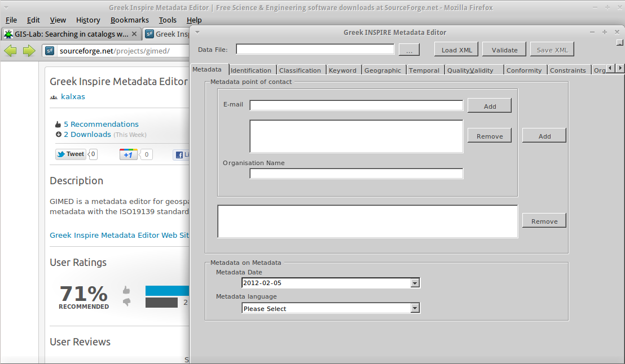Screen dimensions: 625x364
Task: Click the GIS-Lab tab favicon
Action: pos(8,34)
